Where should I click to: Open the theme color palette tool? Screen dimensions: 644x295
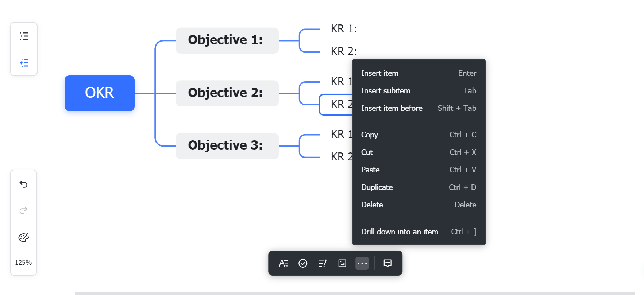tap(23, 237)
